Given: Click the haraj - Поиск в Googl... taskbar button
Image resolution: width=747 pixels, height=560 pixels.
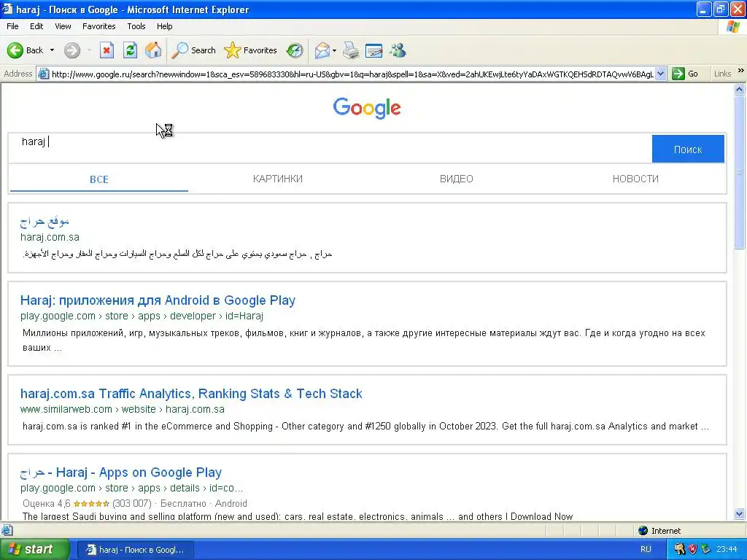Looking at the screenshot, I should tap(135, 550).
